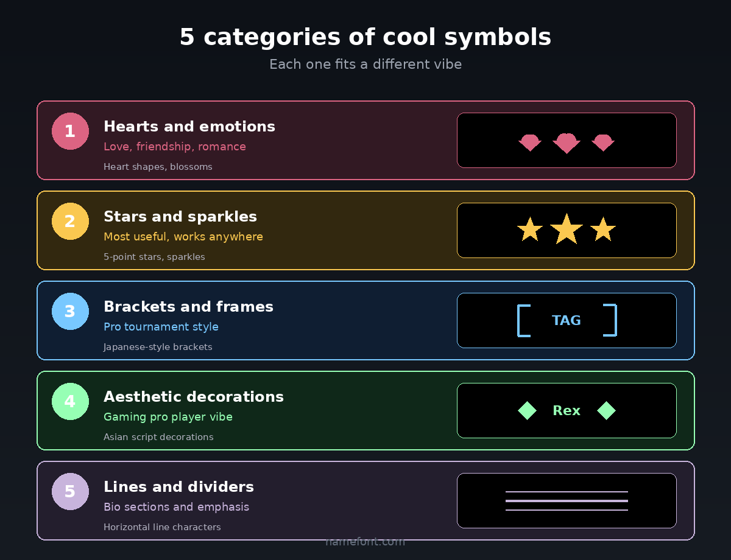Click the thick purple divider line
731x560 pixels.
click(567, 501)
